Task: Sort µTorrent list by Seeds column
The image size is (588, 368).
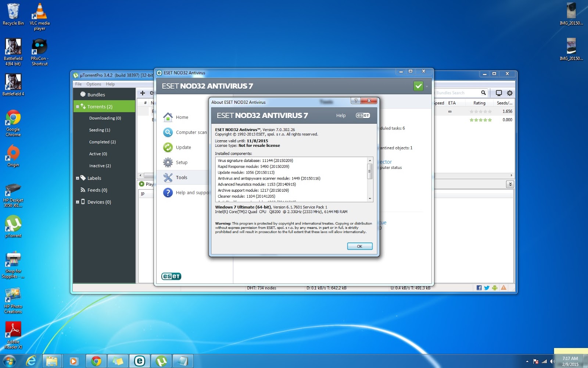Action: click(504, 103)
